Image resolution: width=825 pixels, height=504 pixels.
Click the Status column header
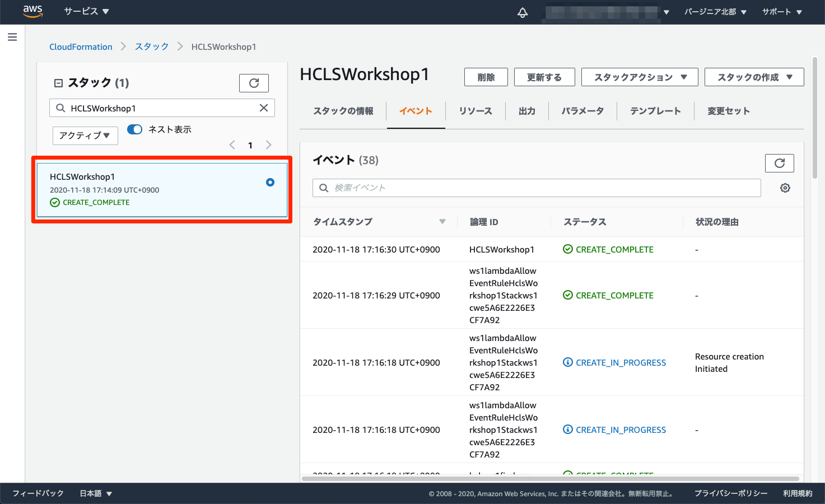tap(585, 222)
